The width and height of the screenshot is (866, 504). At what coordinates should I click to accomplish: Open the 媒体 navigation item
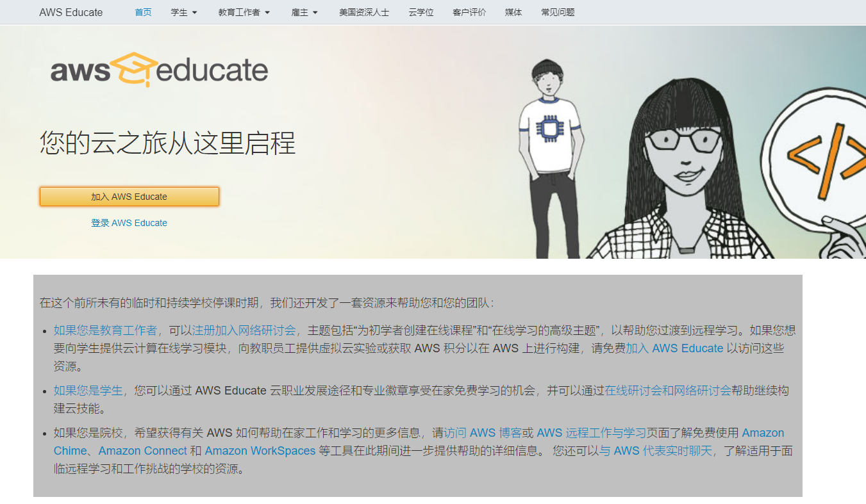click(x=513, y=12)
